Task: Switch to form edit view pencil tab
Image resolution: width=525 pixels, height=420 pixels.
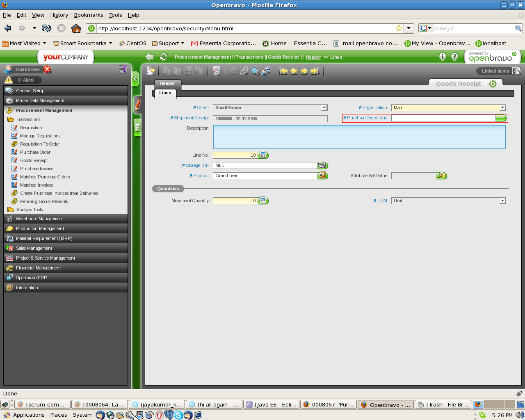Action: point(138,105)
